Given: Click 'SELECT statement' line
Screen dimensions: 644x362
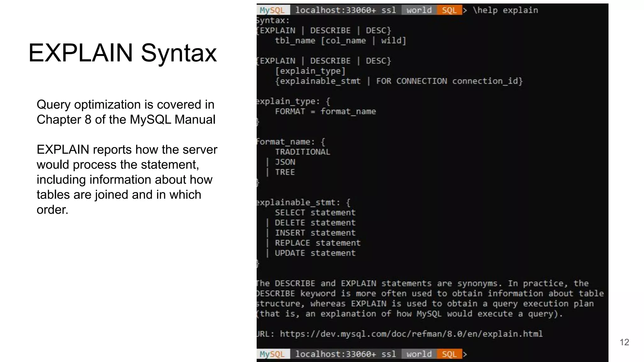Looking at the screenshot, I should coord(315,213).
